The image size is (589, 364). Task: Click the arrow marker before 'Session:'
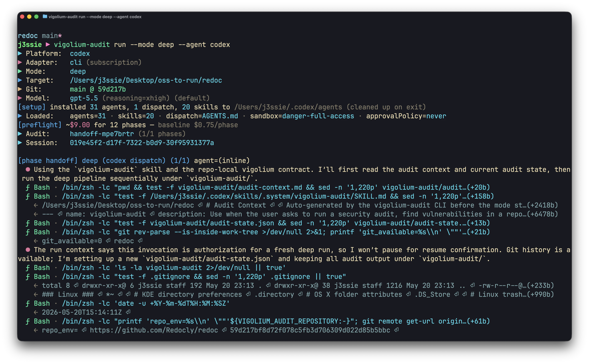[20, 142]
